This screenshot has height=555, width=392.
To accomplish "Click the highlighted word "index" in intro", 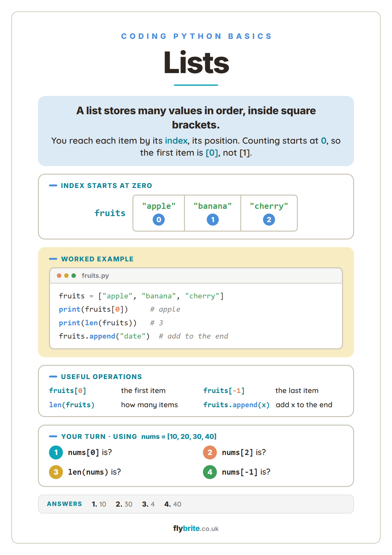I will pyautogui.click(x=176, y=141).
